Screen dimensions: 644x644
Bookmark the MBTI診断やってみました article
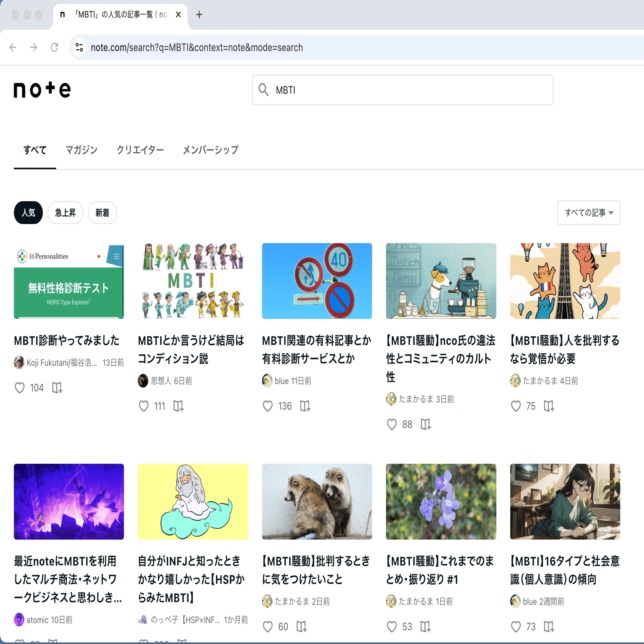(x=57, y=388)
